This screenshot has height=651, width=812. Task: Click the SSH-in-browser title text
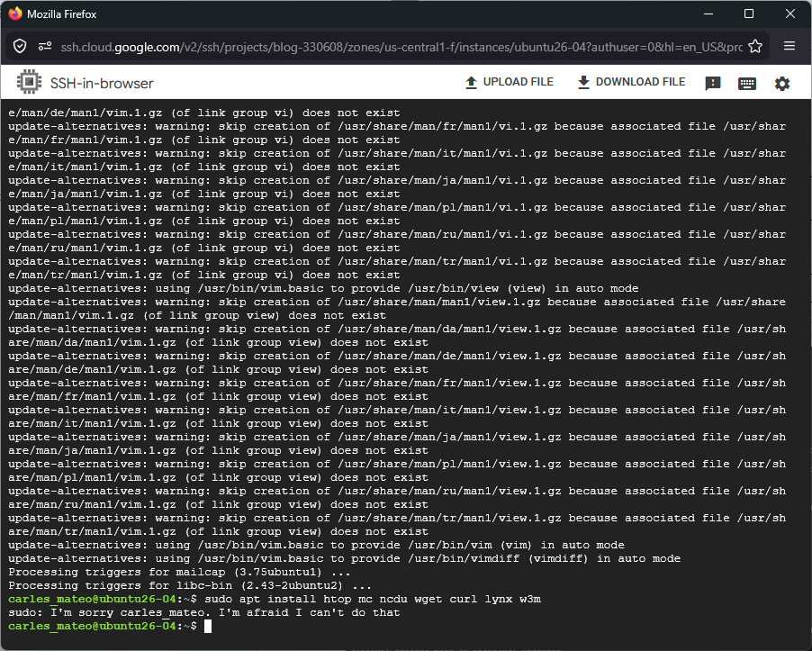coord(102,84)
